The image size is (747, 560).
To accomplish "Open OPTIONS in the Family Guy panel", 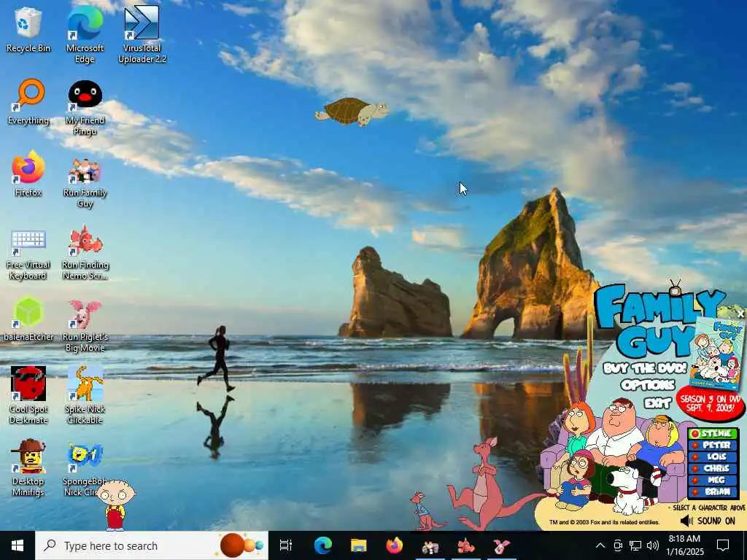I will tap(648, 385).
